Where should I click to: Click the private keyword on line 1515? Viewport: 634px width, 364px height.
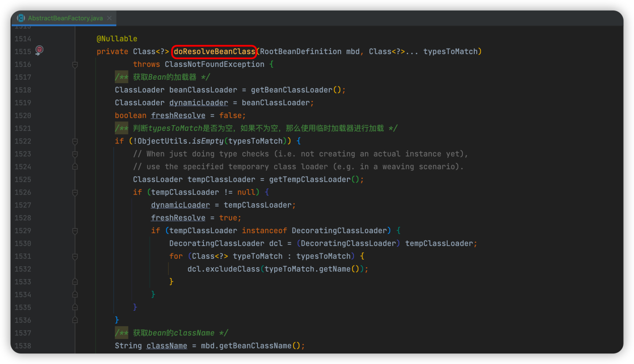(x=113, y=51)
